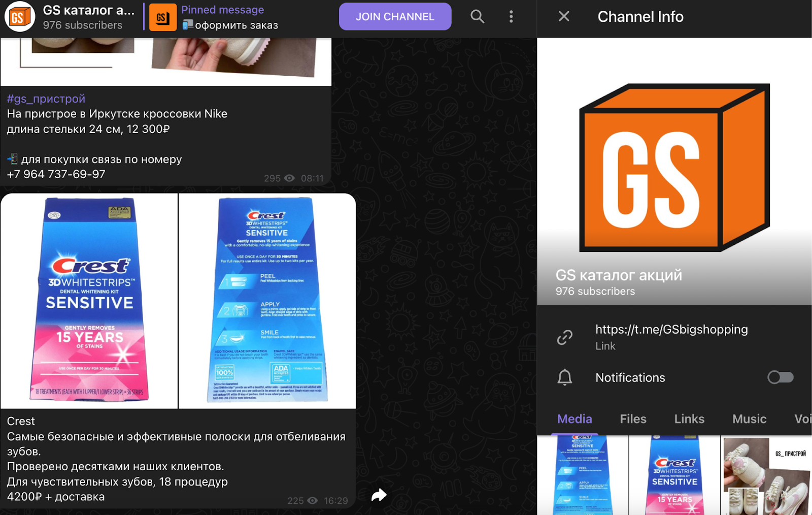Switch to the Links tab

point(689,419)
